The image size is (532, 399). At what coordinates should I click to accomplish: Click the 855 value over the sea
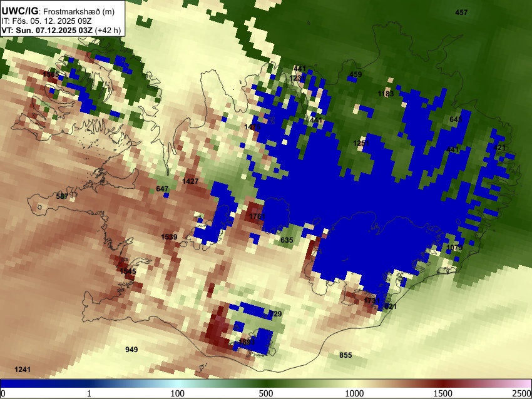[345, 355]
